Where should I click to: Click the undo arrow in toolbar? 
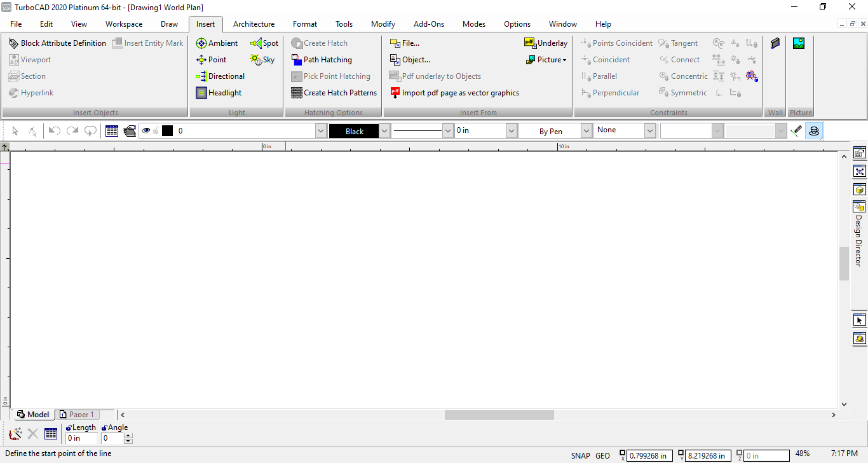point(55,131)
